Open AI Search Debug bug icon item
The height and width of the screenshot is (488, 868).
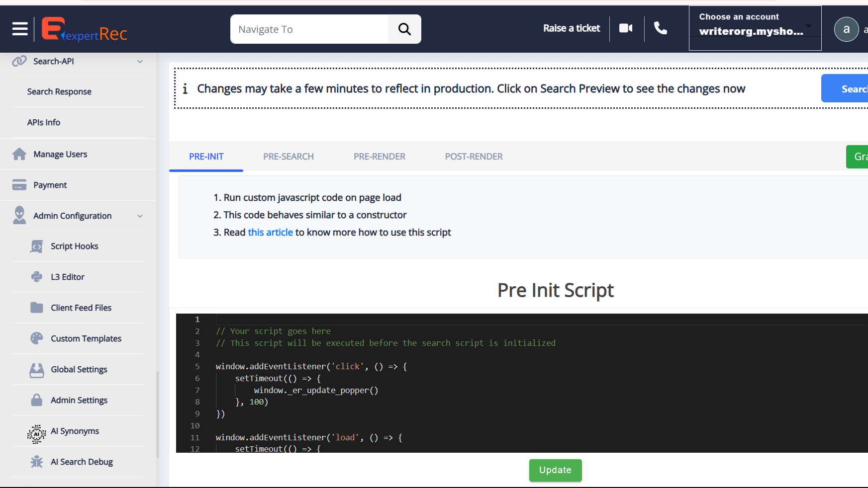[82, 462]
